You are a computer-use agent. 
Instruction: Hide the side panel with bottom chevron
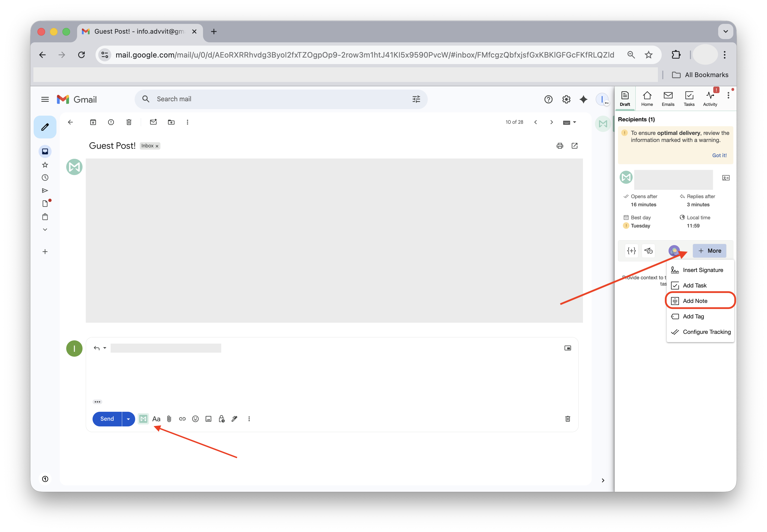(x=603, y=481)
